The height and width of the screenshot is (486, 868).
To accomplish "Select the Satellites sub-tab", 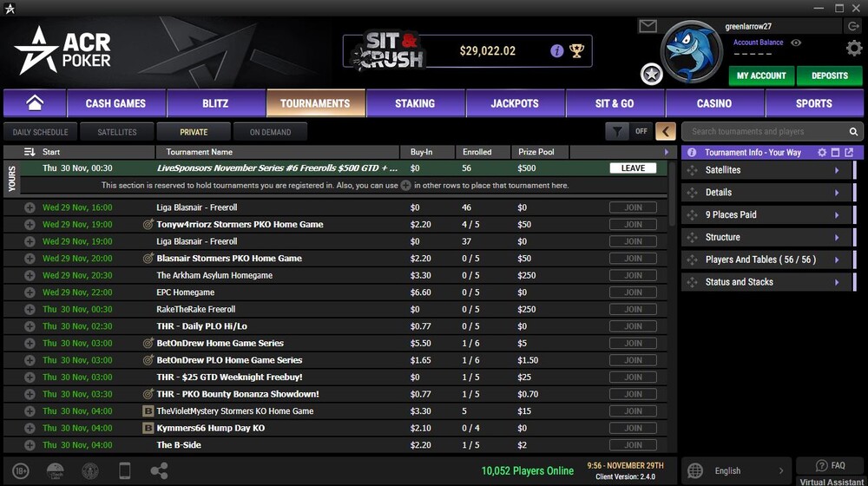I will click(117, 132).
